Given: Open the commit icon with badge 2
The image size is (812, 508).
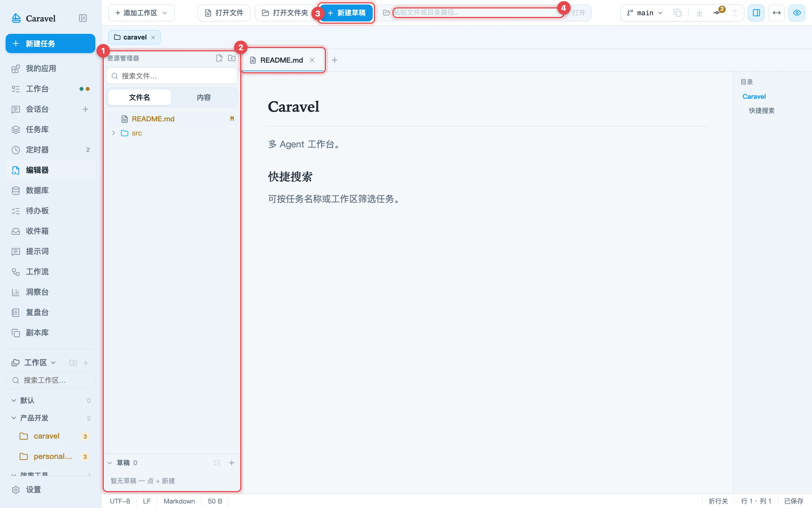Looking at the screenshot, I should (x=717, y=13).
